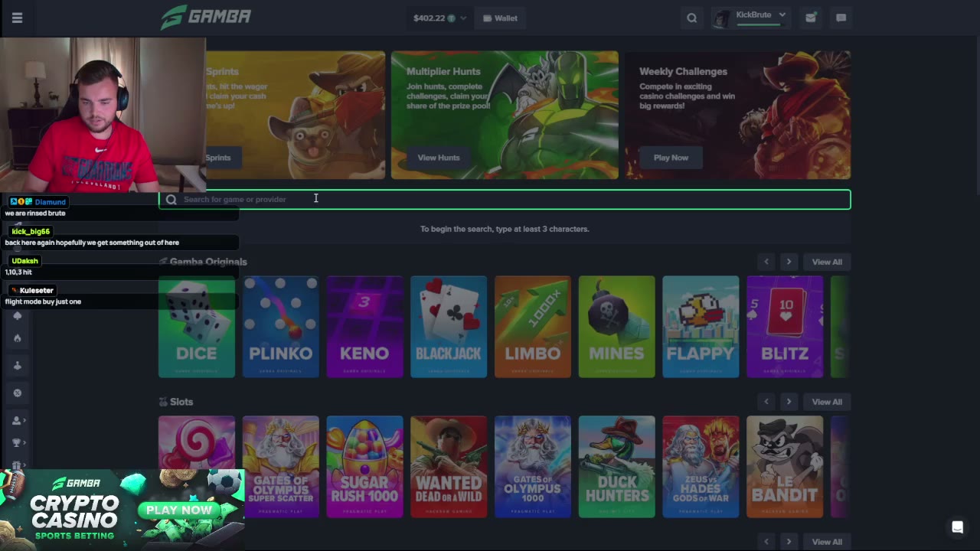This screenshot has width=980, height=551.
Task: Open the Zeus vs Hades slot
Action: tap(701, 467)
